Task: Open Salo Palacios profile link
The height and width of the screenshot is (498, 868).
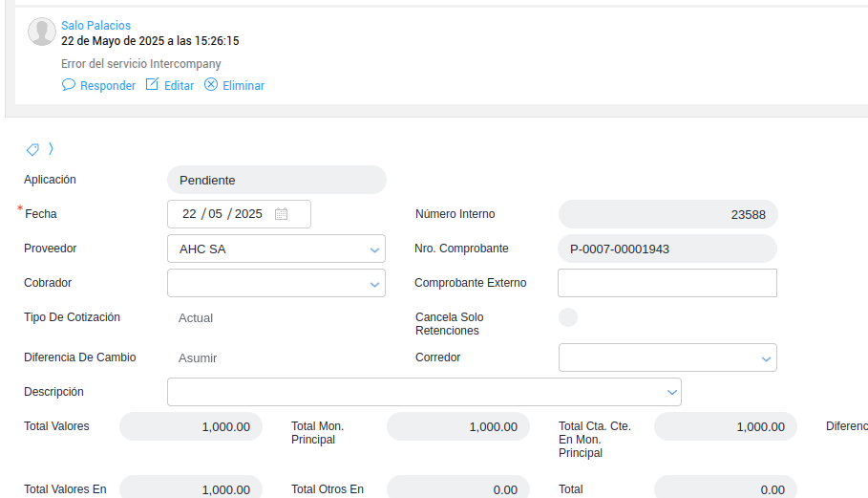Action: [95, 26]
